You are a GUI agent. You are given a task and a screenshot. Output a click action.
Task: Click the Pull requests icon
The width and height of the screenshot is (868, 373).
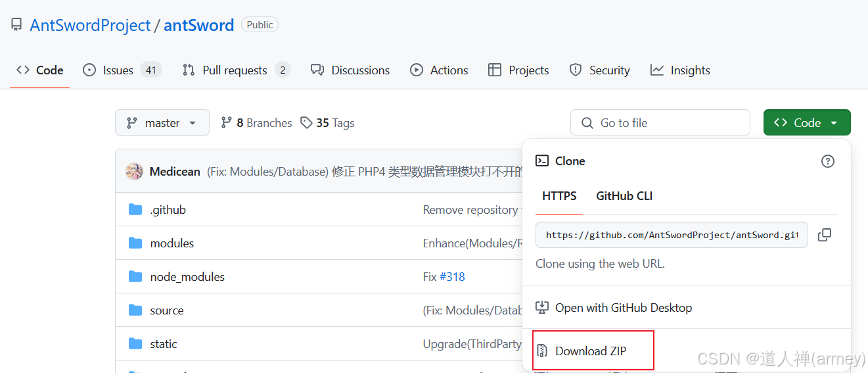[x=189, y=70]
